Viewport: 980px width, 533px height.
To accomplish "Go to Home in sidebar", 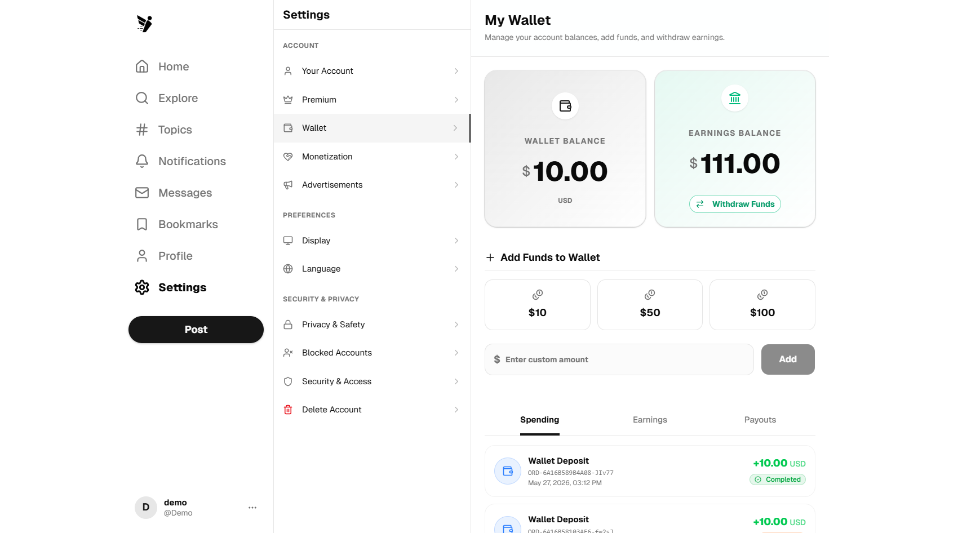I will coord(174,66).
